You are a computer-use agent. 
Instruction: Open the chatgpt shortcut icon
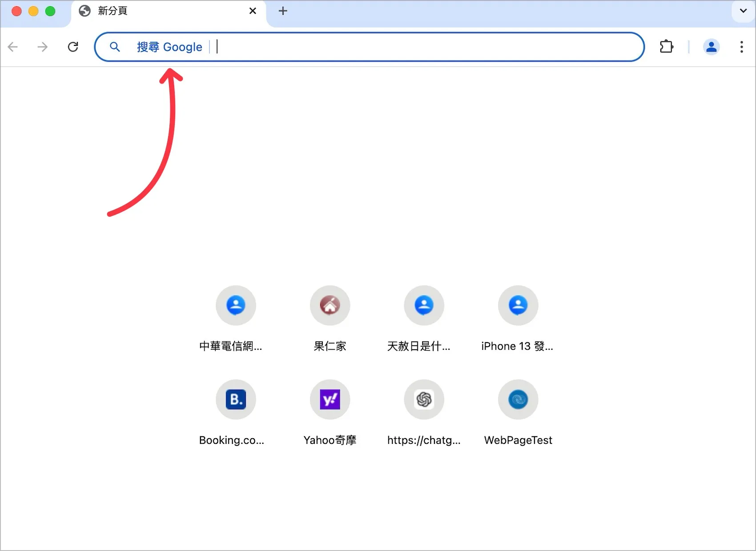[424, 399]
